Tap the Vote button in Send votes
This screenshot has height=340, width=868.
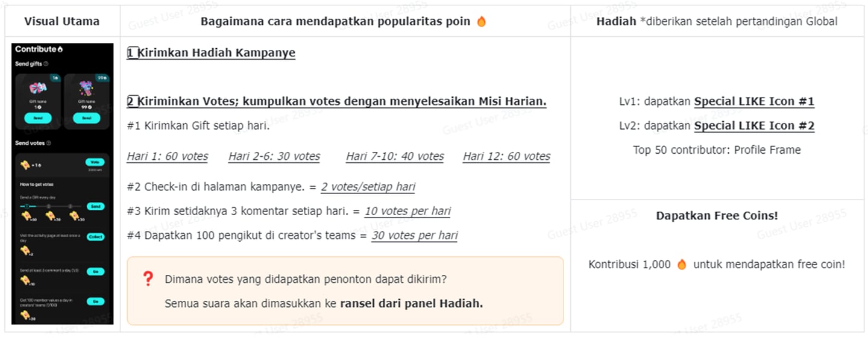click(95, 162)
